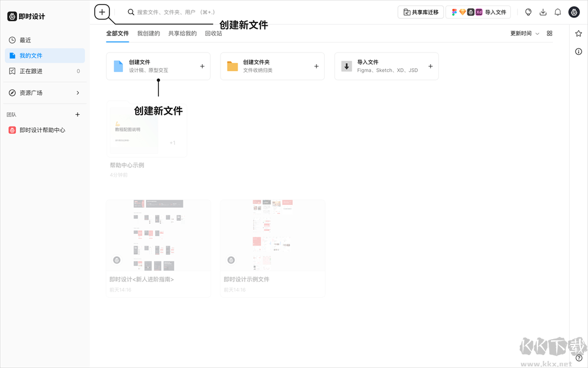Click the download icon in the top bar

pos(543,12)
